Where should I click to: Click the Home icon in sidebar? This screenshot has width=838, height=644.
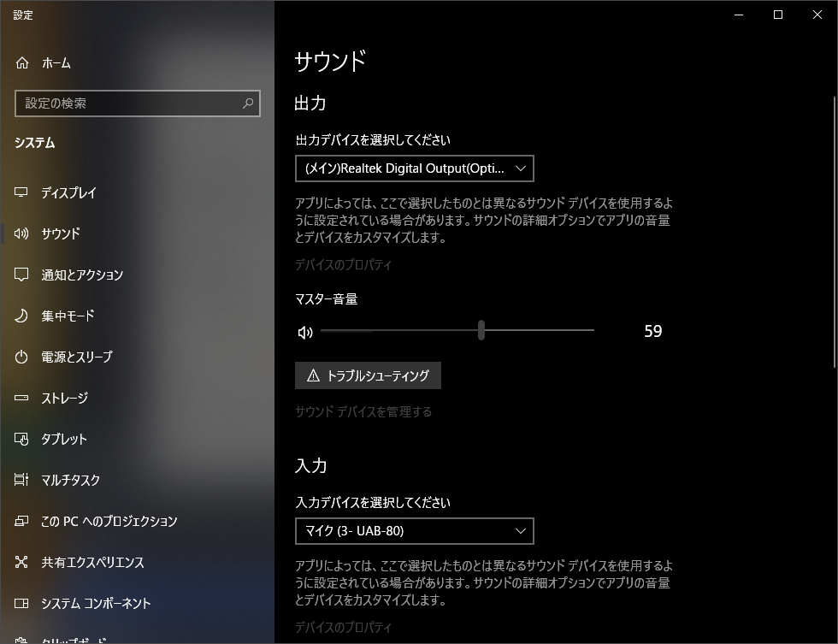pos(22,63)
